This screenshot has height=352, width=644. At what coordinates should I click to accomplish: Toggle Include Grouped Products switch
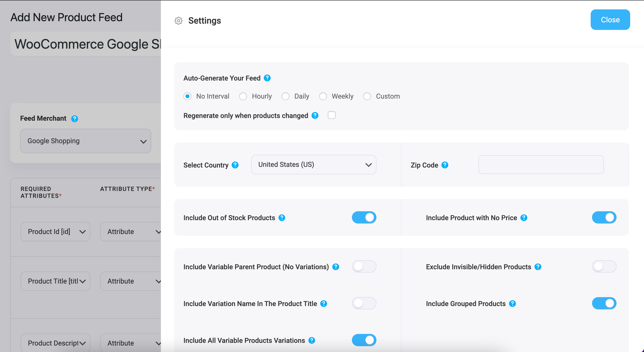(604, 303)
